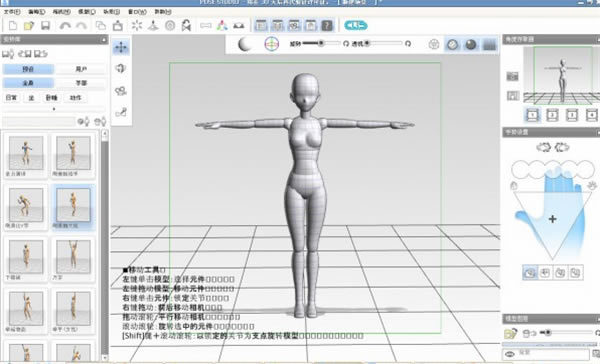
Task: Select the move tool with crossed arrows
Action: click(x=121, y=47)
